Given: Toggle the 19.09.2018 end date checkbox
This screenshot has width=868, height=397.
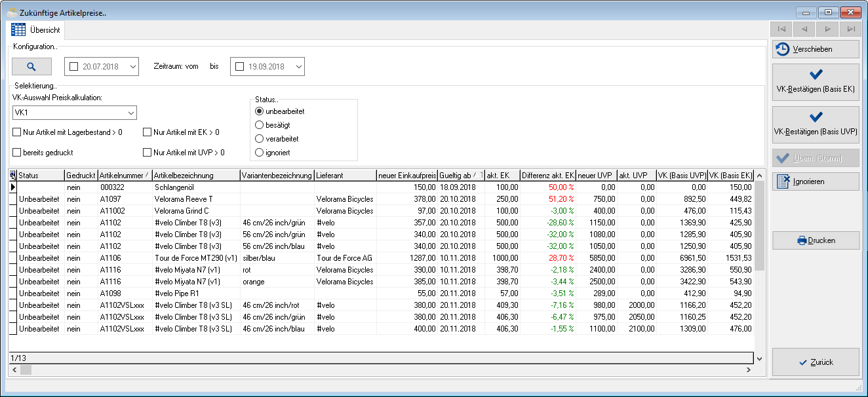Looking at the screenshot, I should pos(239,66).
